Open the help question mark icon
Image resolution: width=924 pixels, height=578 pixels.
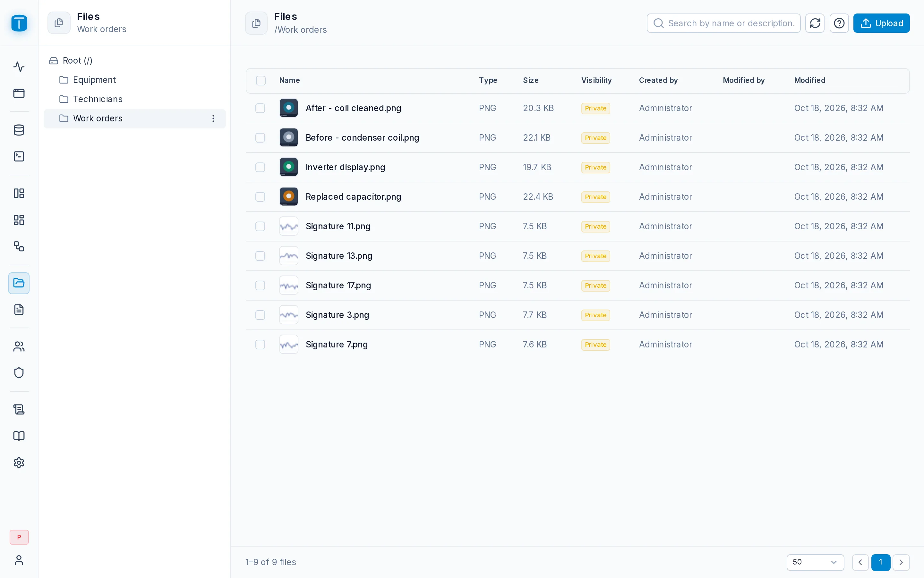tap(839, 23)
